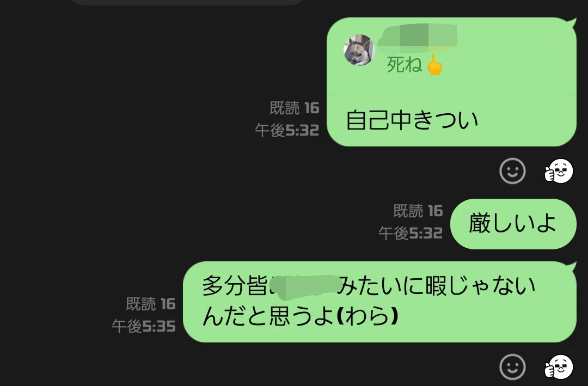The width and height of the screenshot is (588, 386).
Task: Select the 自己中きつい message text
Action: [x=412, y=120]
